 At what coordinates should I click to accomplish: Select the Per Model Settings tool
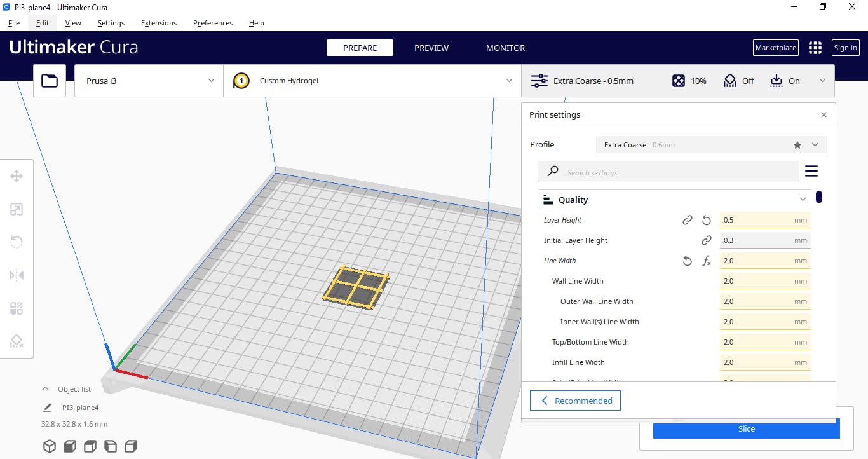tap(17, 308)
